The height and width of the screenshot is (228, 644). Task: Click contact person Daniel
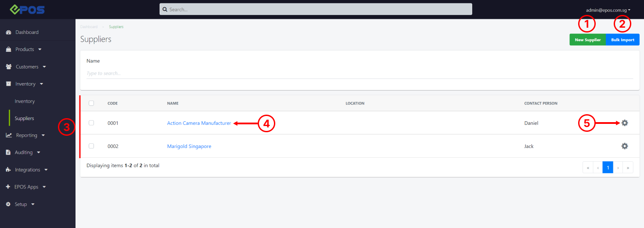[531, 123]
